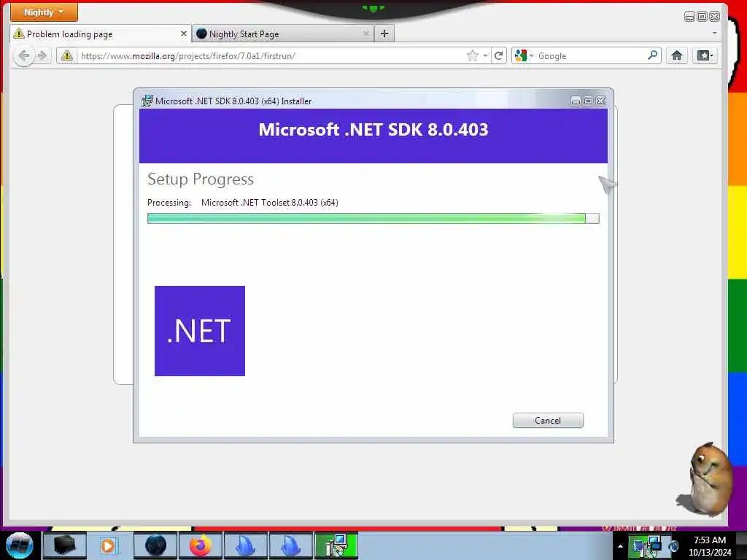Click the search magnifier icon
The width and height of the screenshot is (747, 560).
(653, 55)
